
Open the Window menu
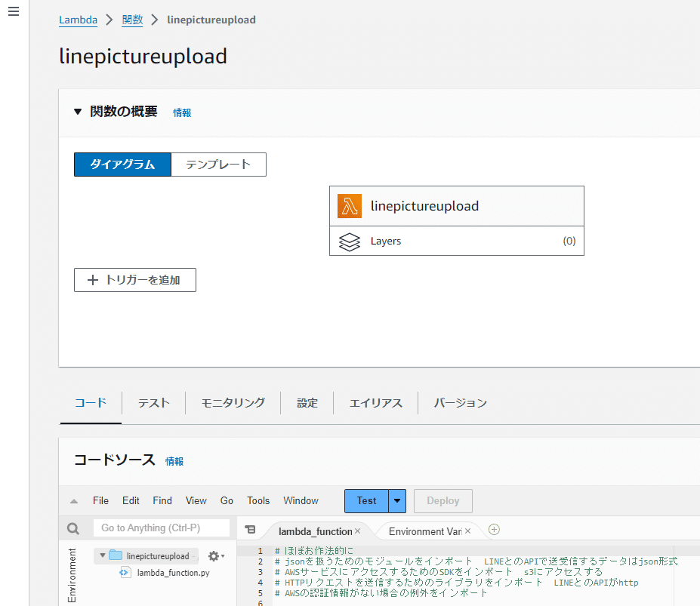(x=301, y=500)
